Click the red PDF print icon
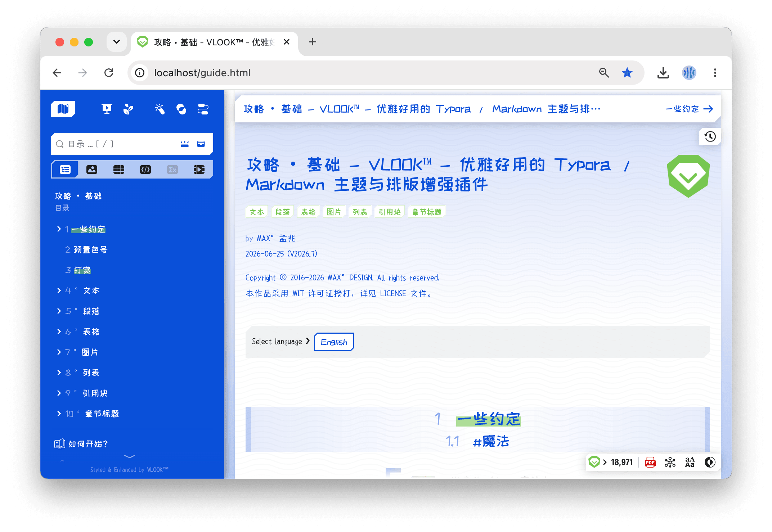Screen dimensions: 772x532 pos(650,462)
